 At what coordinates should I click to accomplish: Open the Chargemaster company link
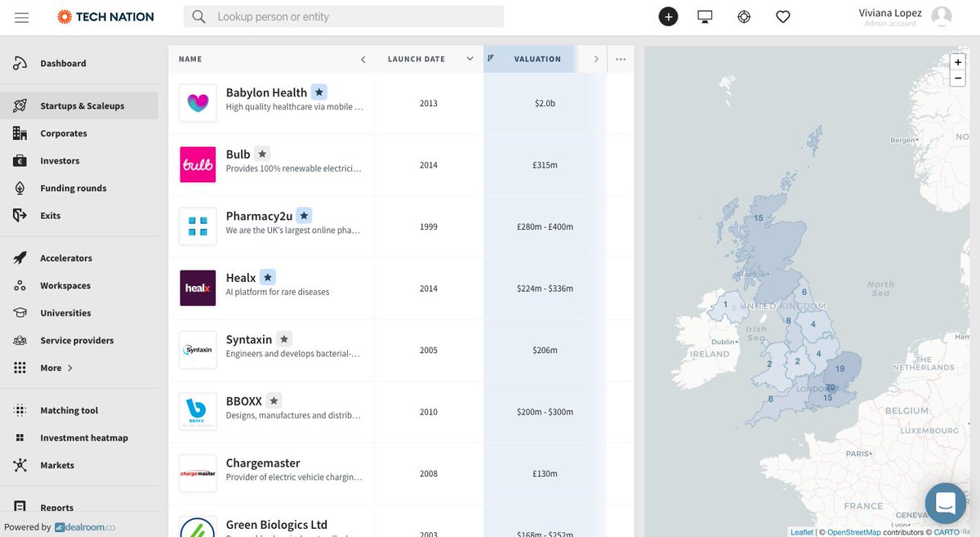263,463
